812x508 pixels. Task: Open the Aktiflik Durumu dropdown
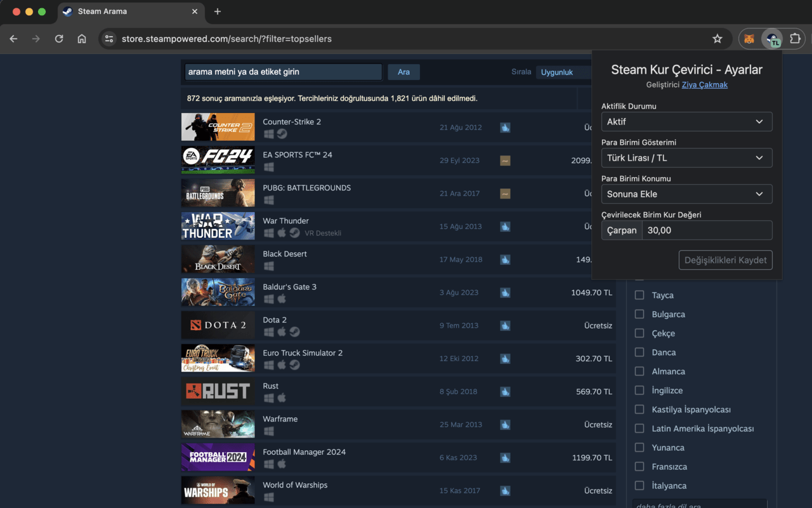click(686, 121)
